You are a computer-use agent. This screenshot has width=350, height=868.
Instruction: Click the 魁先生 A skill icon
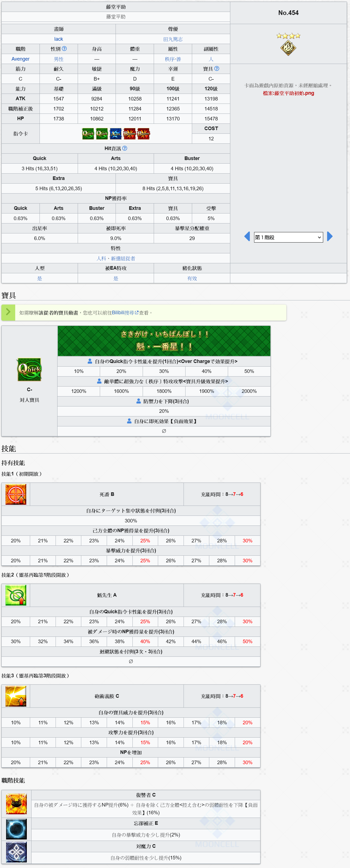16,595
